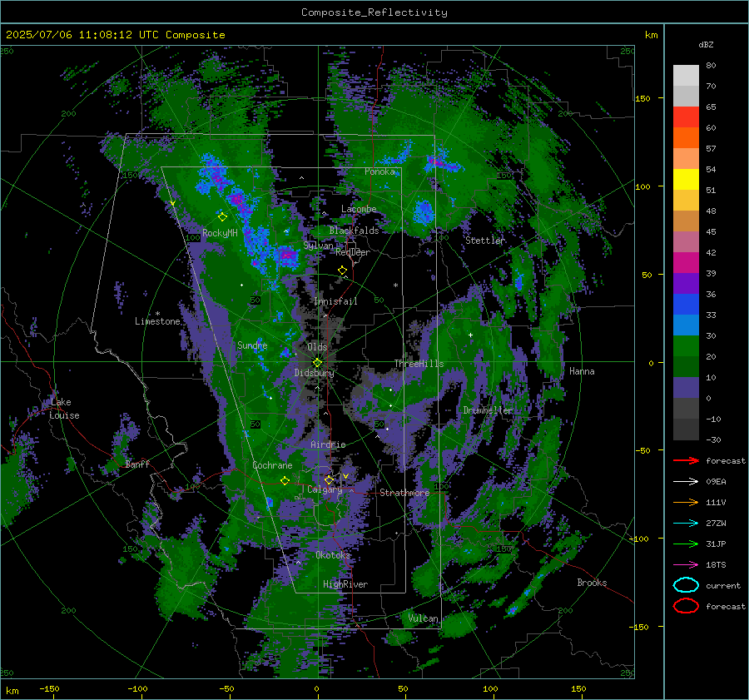Click the yellow diamond marker above Calgary
Viewport: 749px width, 700px height.
tap(329, 479)
